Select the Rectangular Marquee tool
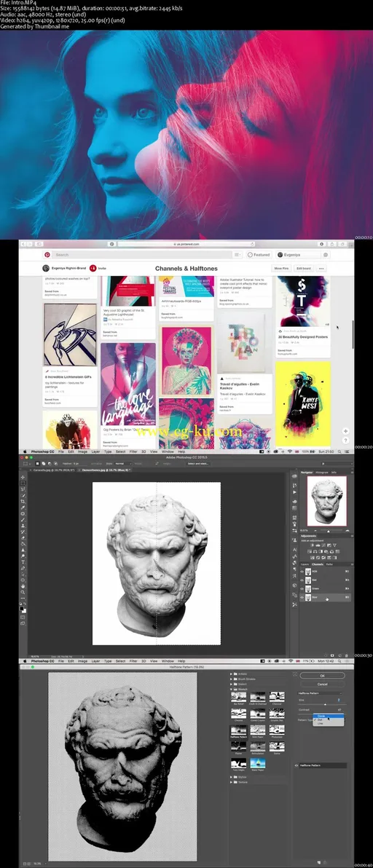Screen dimensions: 373x868 23,484
